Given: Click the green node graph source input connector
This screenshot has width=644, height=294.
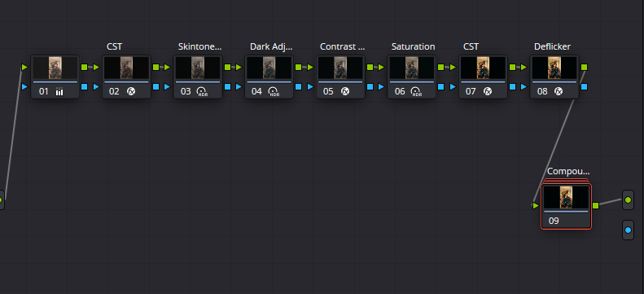Looking at the screenshot, I should point(2,200).
